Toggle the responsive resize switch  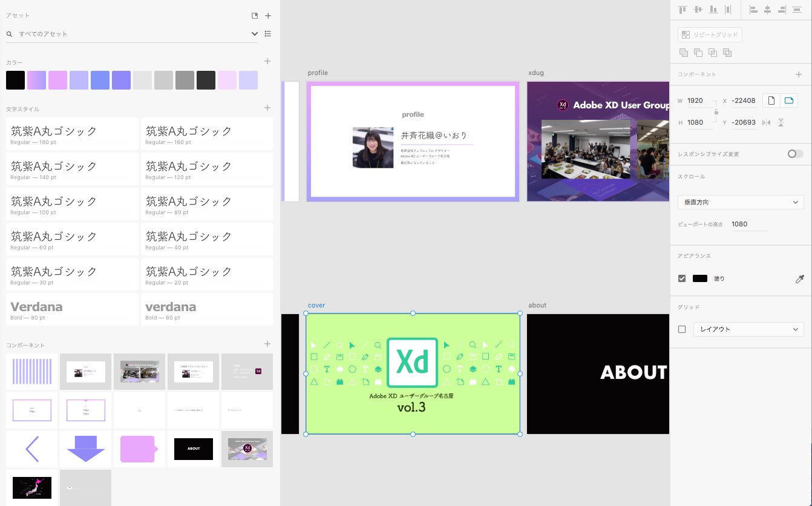pos(795,154)
